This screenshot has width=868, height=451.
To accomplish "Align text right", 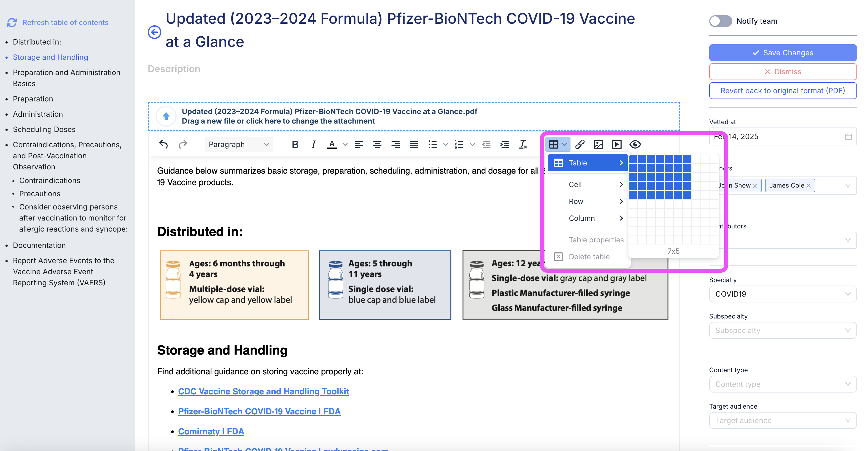I will (396, 144).
